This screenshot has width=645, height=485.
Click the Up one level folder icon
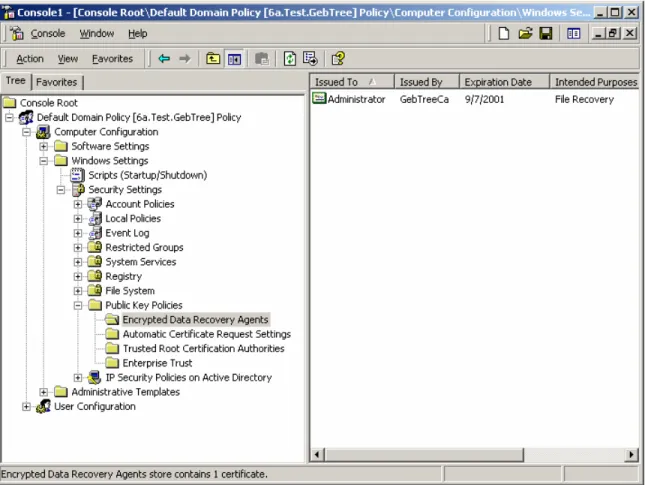[213, 59]
